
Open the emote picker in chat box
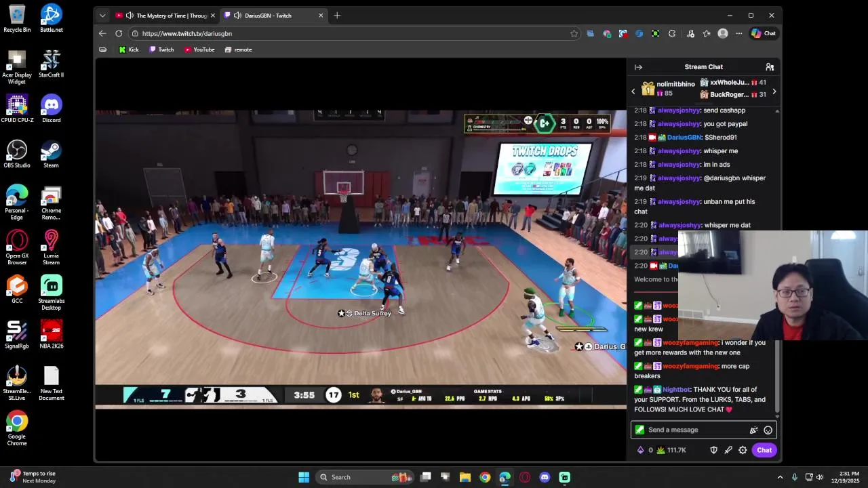tap(768, 430)
